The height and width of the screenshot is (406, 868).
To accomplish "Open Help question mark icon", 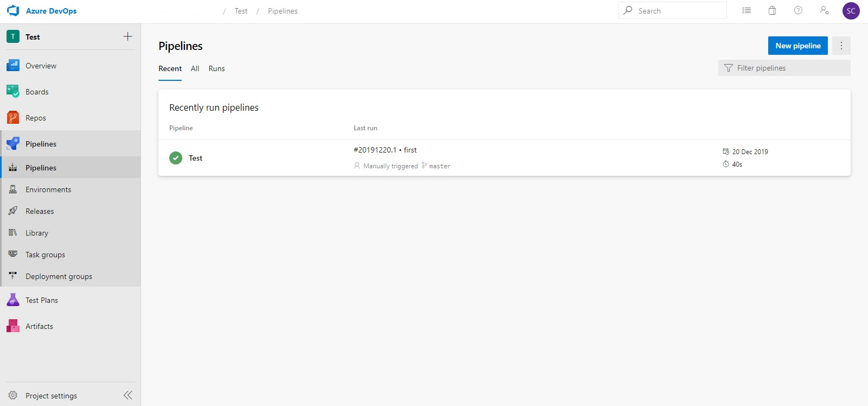I will (x=798, y=10).
